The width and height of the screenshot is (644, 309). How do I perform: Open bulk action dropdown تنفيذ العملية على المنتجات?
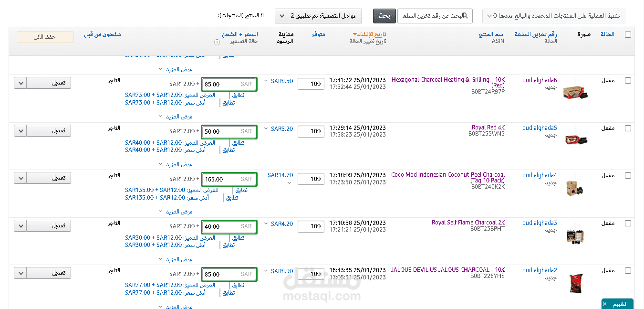tap(553, 16)
